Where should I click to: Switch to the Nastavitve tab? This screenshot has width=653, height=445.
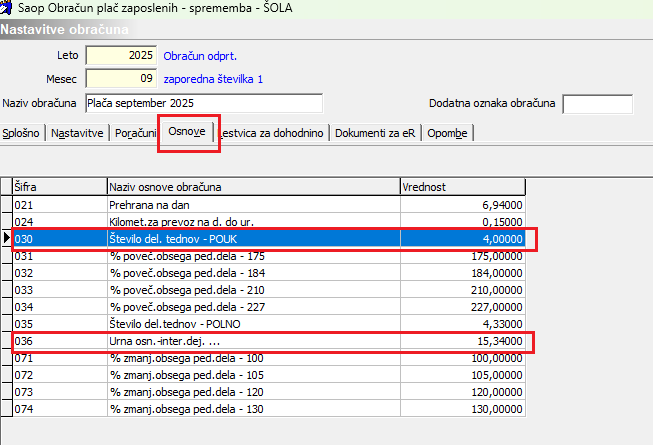pos(77,133)
